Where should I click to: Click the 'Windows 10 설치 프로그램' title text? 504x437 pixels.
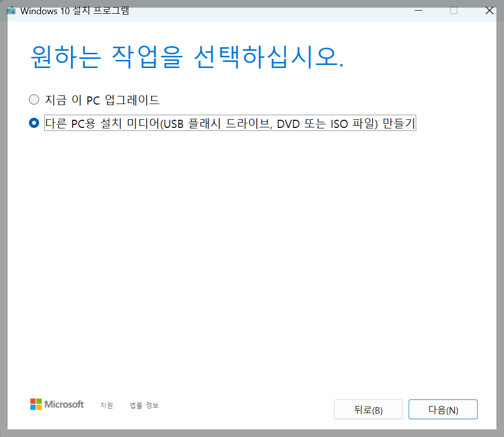tap(75, 11)
